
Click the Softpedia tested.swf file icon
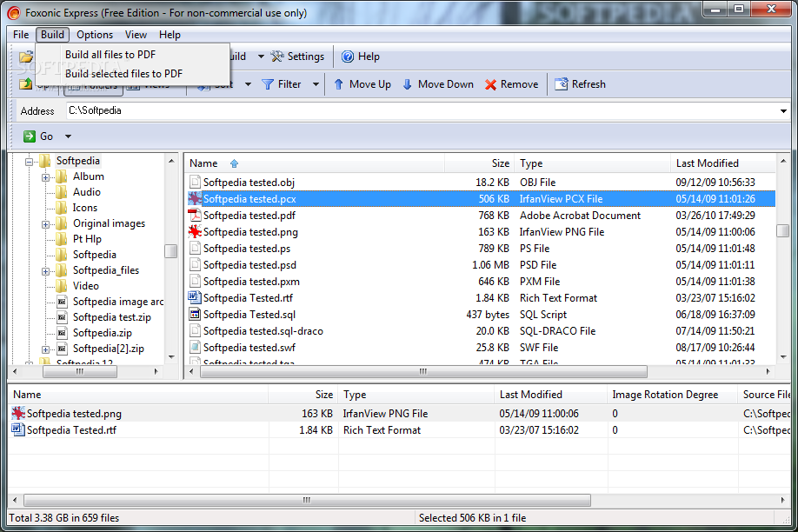pos(195,347)
